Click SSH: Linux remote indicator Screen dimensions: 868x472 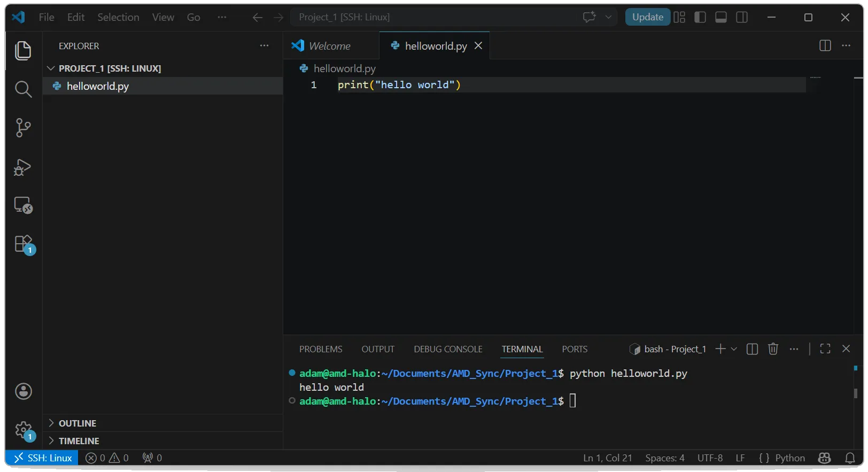42,458
